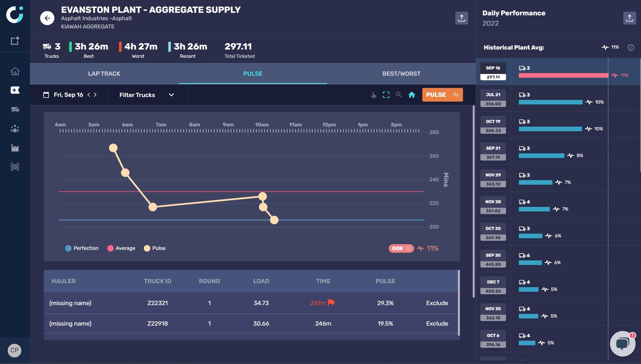Open the CP user avatar
Viewport: 641px width, 364px height.
coord(15,350)
